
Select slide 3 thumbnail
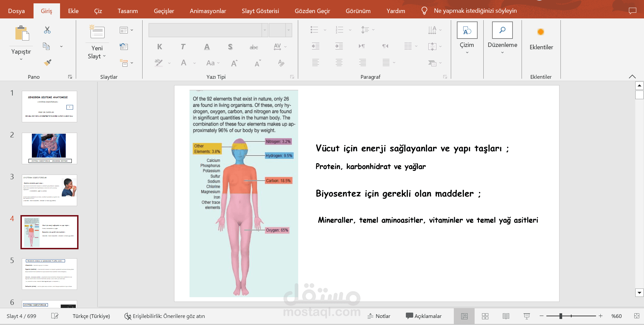tap(49, 190)
